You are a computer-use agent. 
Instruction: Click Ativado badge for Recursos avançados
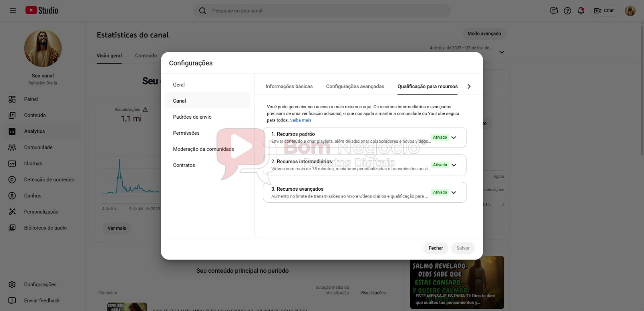point(440,192)
